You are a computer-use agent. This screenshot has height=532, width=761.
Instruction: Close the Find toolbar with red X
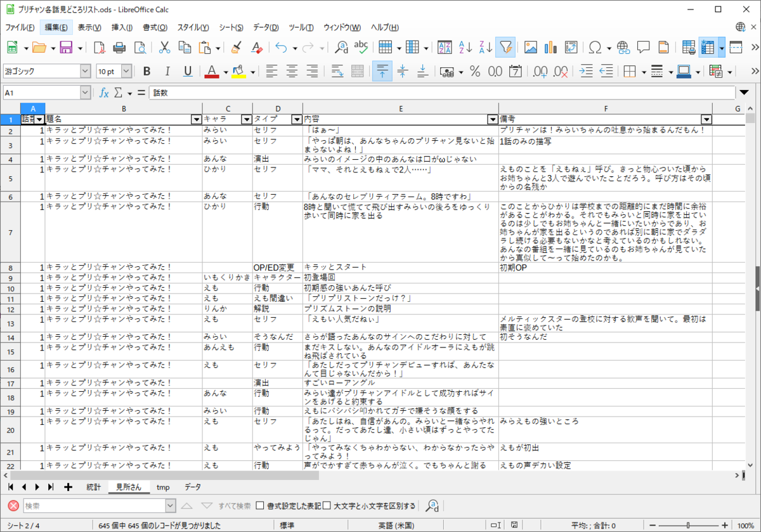click(x=13, y=505)
